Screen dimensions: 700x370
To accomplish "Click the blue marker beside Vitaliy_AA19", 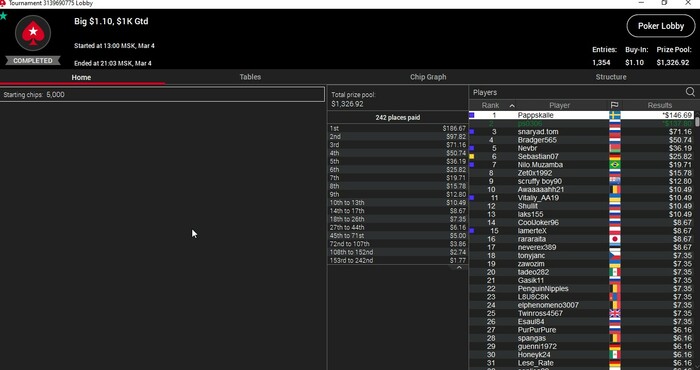I will pyautogui.click(x=472, y=198).
